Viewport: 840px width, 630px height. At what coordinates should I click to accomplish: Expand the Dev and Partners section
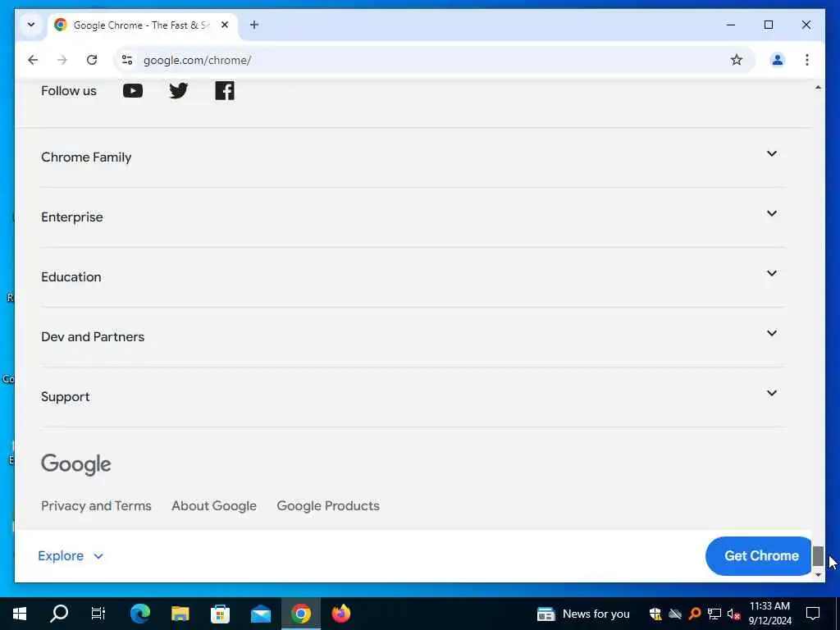413,337
